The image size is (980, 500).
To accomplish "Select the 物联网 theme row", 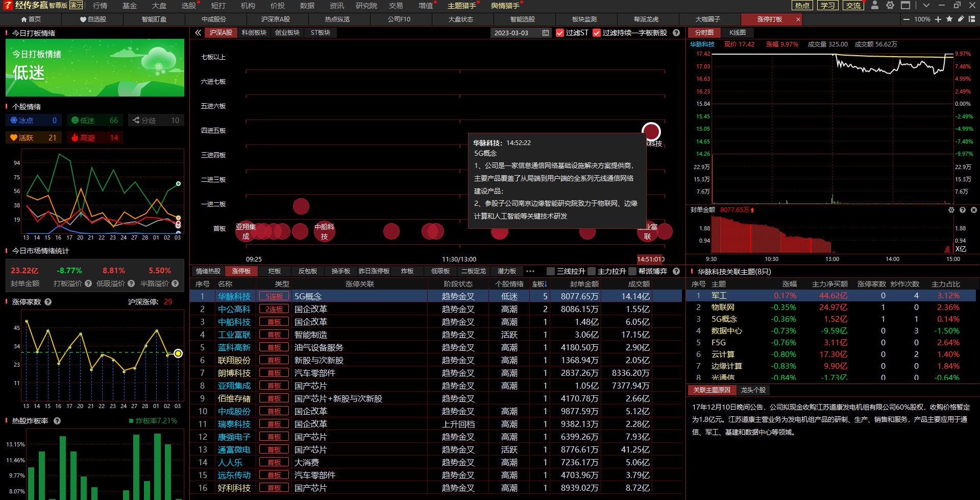I will pos(832,307).
